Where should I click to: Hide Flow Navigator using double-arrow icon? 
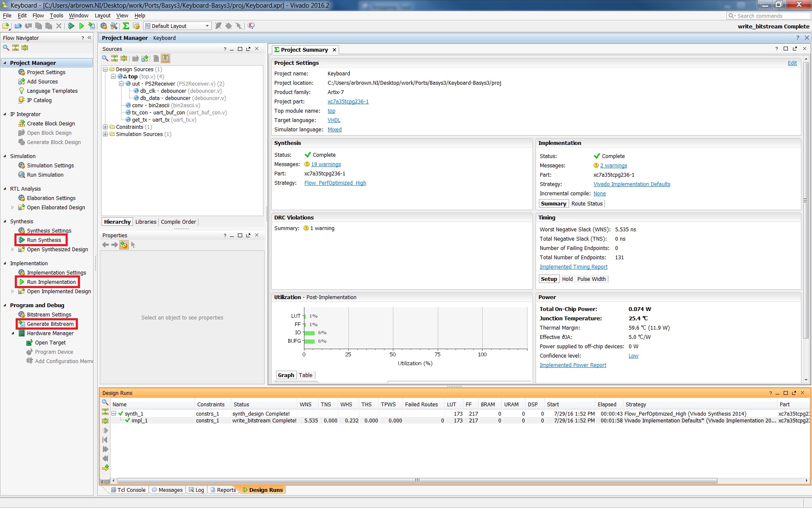(89, 38)
